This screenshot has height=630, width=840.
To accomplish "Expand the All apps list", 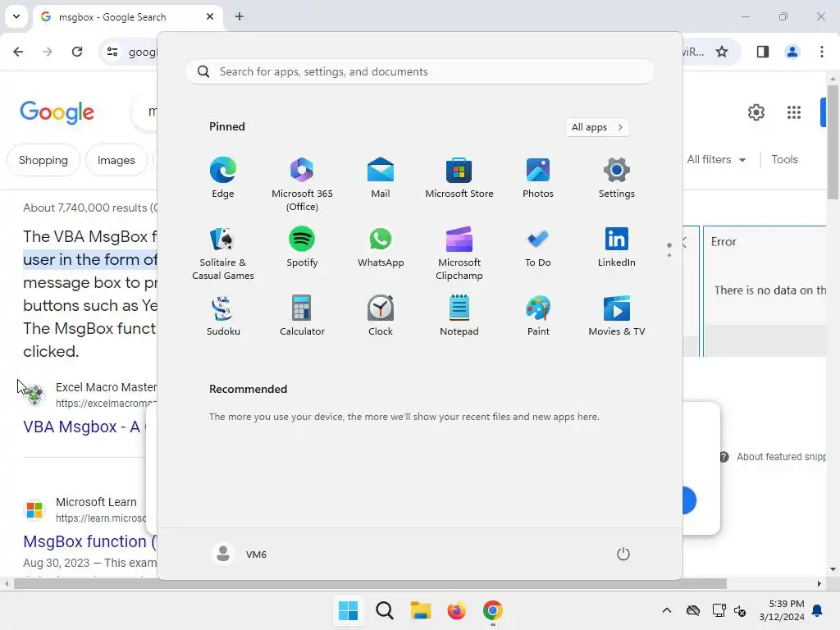I will point(597,127).
